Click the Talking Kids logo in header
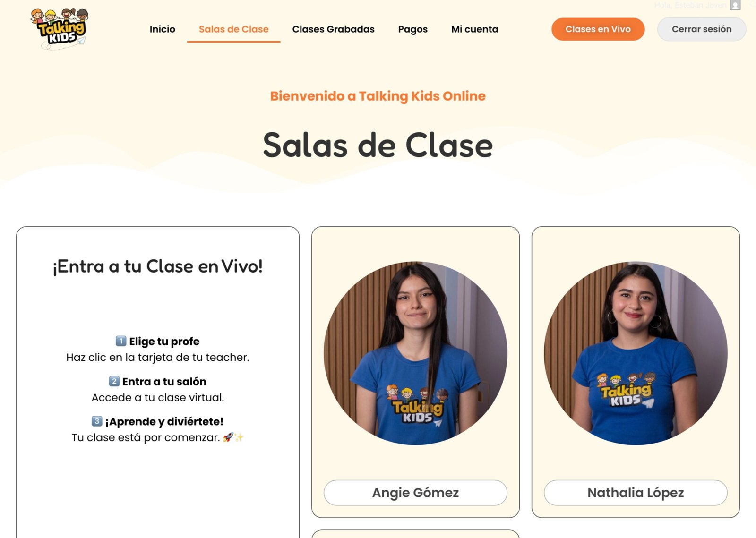 [60, 29]
